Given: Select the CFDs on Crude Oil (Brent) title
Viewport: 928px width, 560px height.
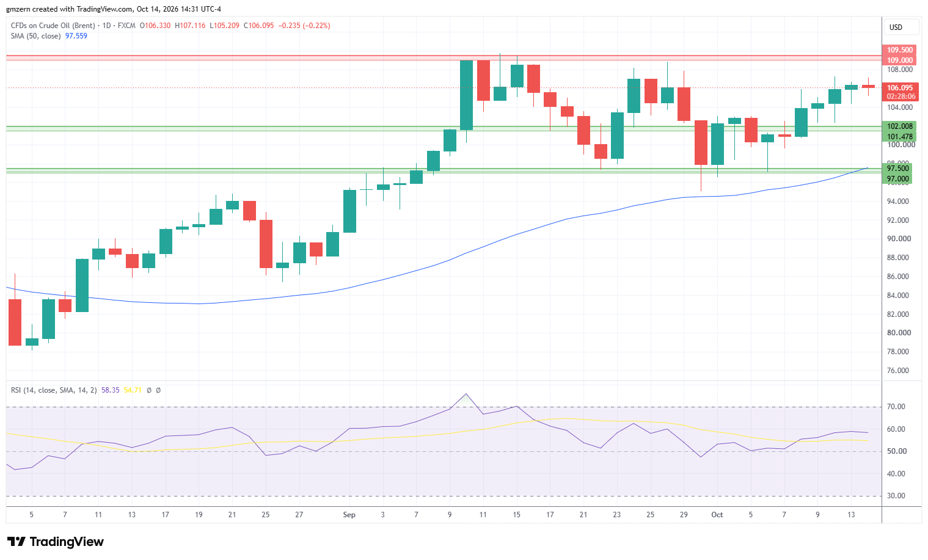Looking at the screenshot, I should [x=53, y=26].
